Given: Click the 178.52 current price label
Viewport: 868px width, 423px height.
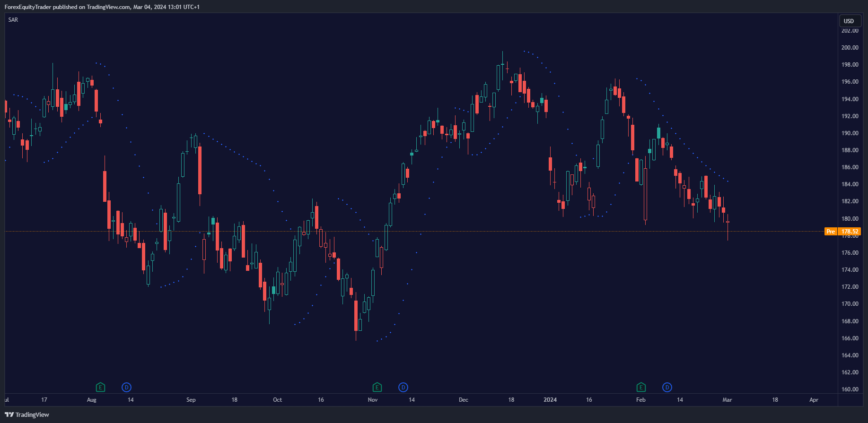Looking at the screenshot, I should pyautogui.click(x=850, y=232).
